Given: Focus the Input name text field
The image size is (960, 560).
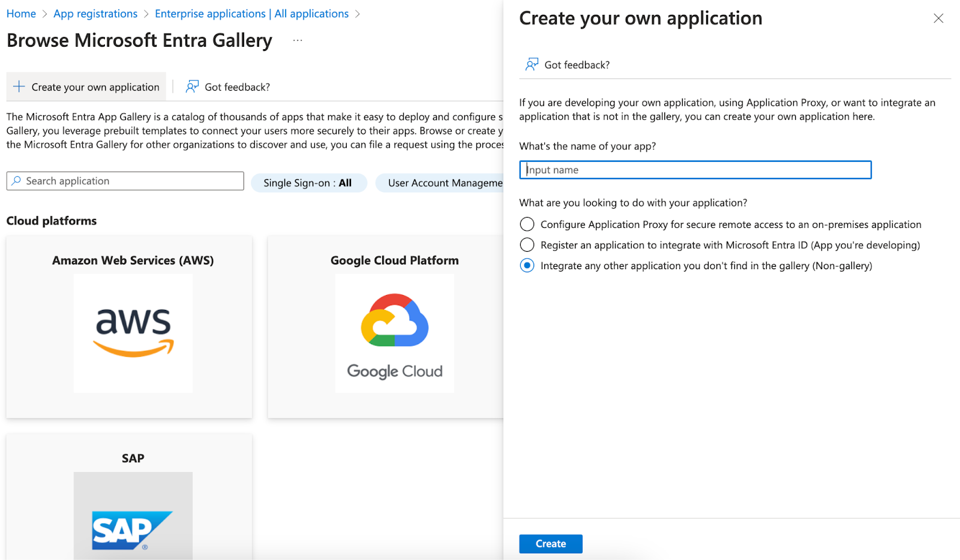Looking at the screenshot, I should click(695, 170).
